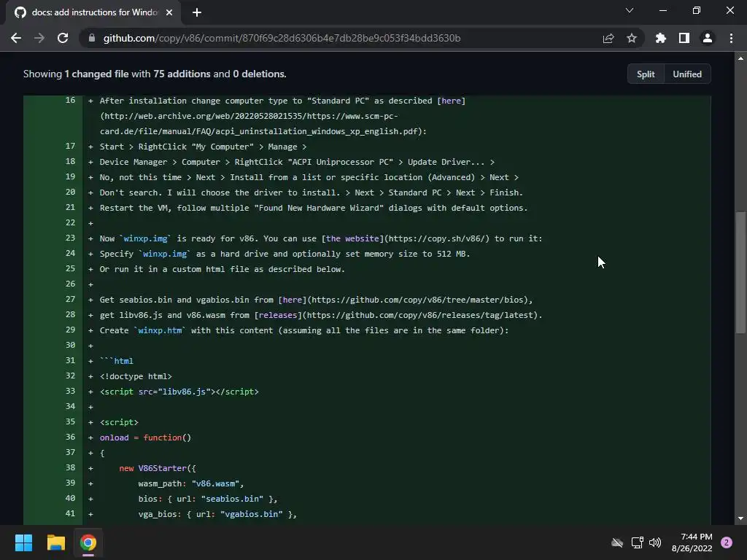
Task: Toggle the browser side panel icon
Action: (x=684, y=38)
